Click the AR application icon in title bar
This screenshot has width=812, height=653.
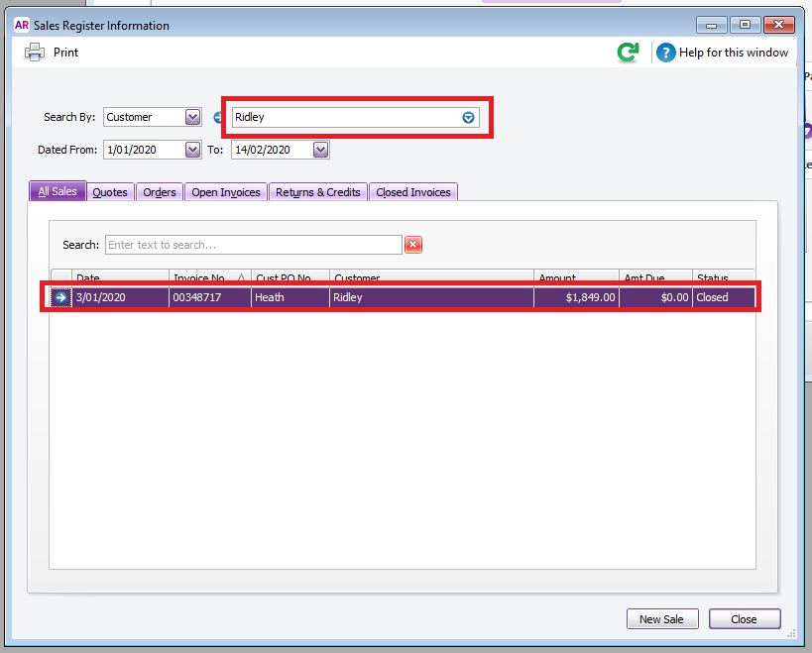coord(22,25)
